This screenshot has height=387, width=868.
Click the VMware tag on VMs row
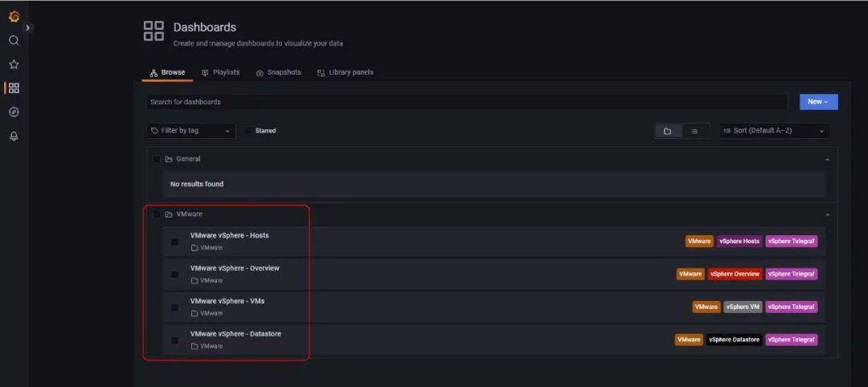[706, 307]
